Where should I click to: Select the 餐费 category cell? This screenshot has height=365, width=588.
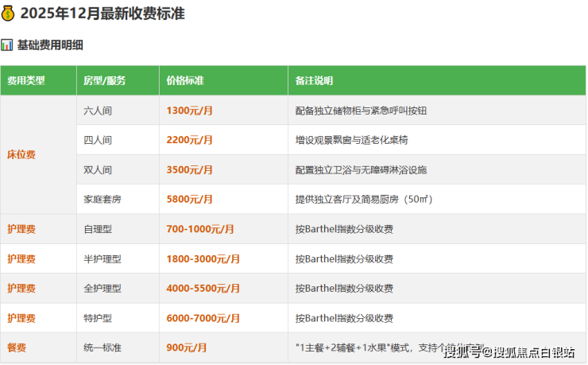pyautogui.click(x=17, y=348)
